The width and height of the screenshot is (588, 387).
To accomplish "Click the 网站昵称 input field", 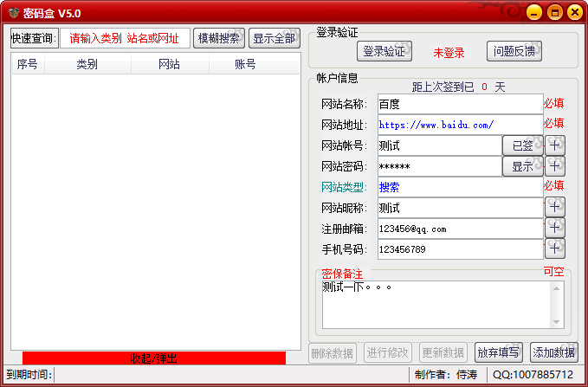I will point(461,208).
